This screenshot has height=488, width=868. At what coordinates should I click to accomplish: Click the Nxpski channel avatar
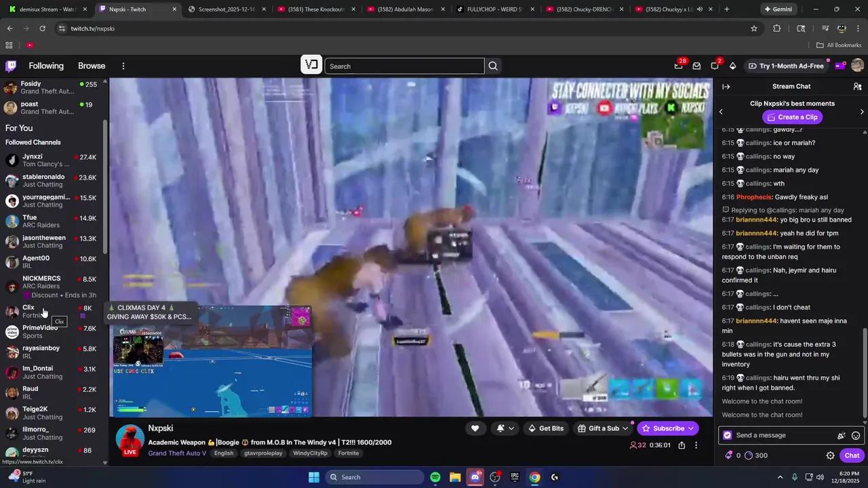pyautogui.click(x=130, y=439)
